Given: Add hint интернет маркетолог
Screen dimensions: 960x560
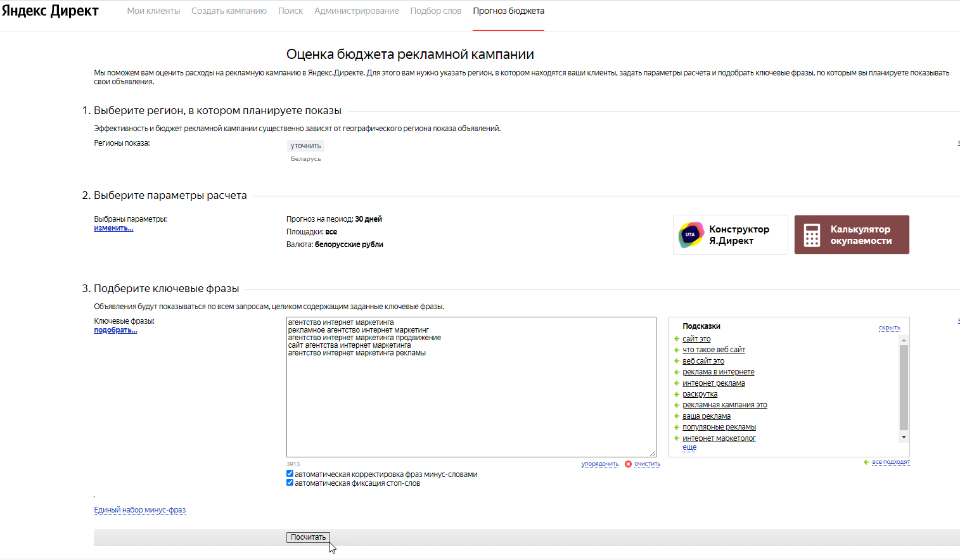Looking at the screenshot, I should (719, 438).
